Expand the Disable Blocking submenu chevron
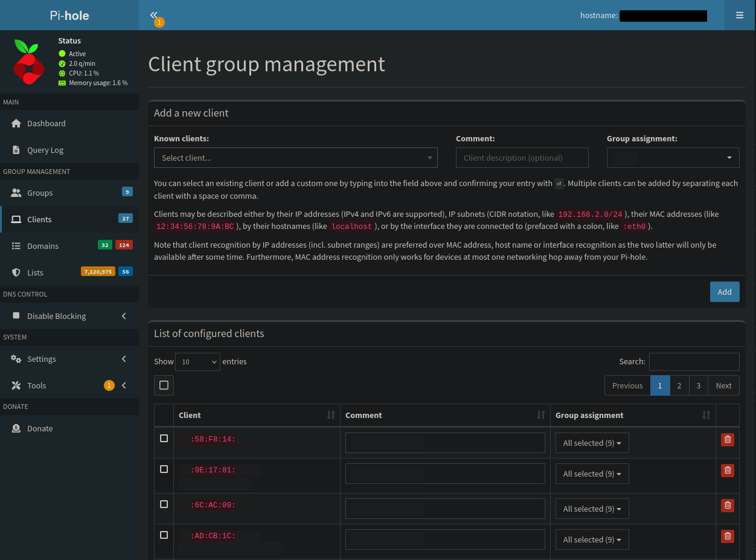756x560 pixels. click(124, 316)
